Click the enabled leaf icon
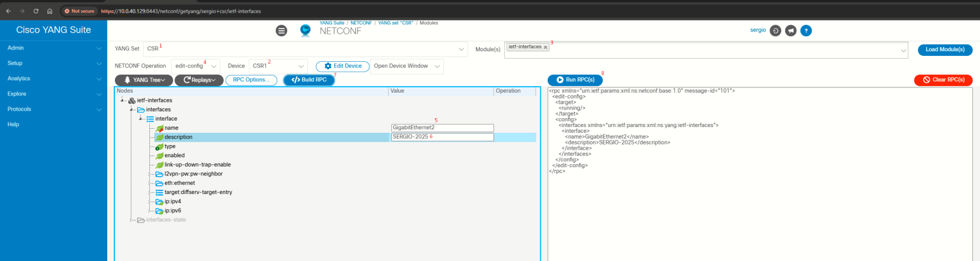The width and height of the screenshot is (980, 261). click(x=159, y=156)
